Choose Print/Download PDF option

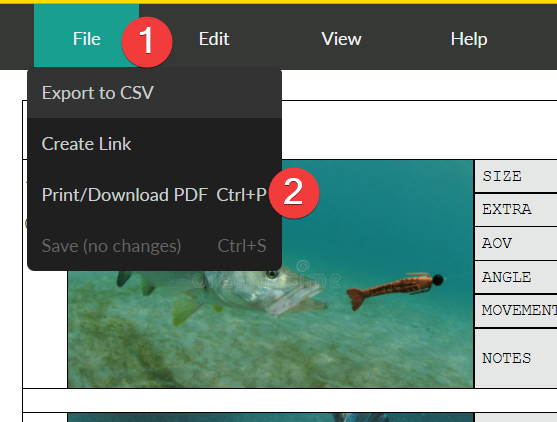click(x=155, y=195)
